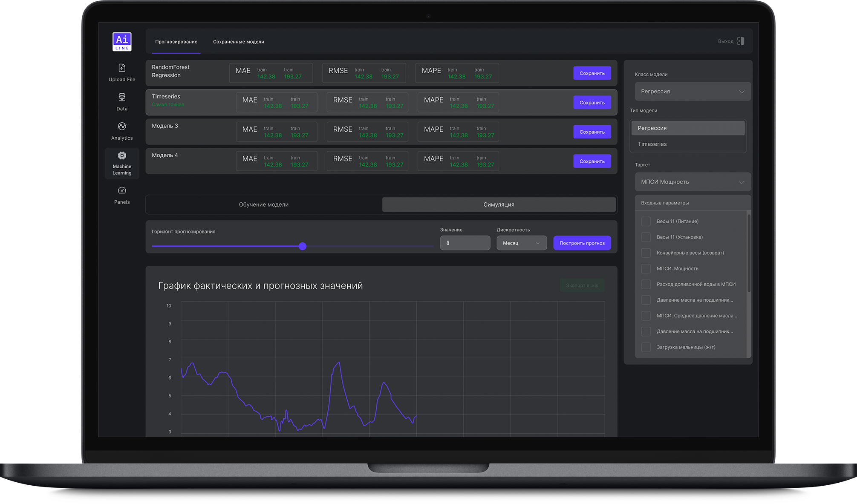Open the Panels gauge icon
The image size is (857, 504).
[x=122, y=190]
